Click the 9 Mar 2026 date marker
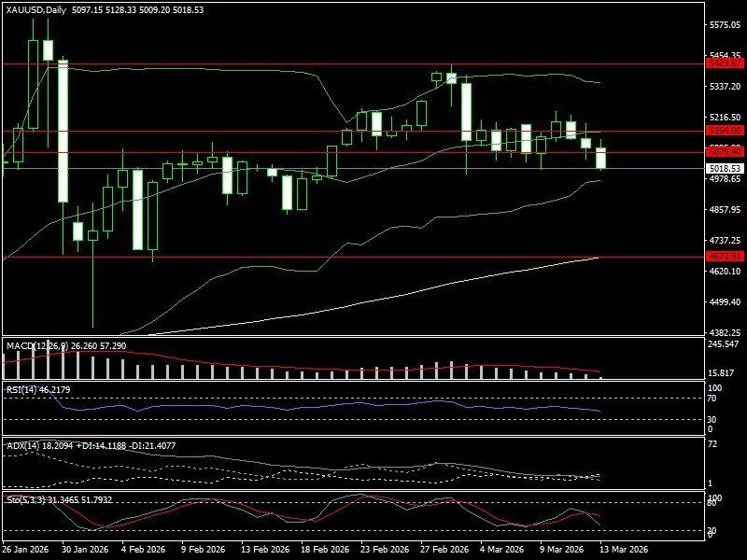The width and height of the screenshot is (747, 560). point(562,550)
